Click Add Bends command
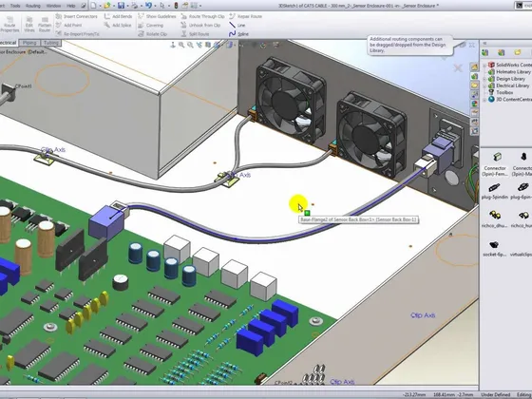Screen dimensions: 532x399 click(x=118, y=16)
